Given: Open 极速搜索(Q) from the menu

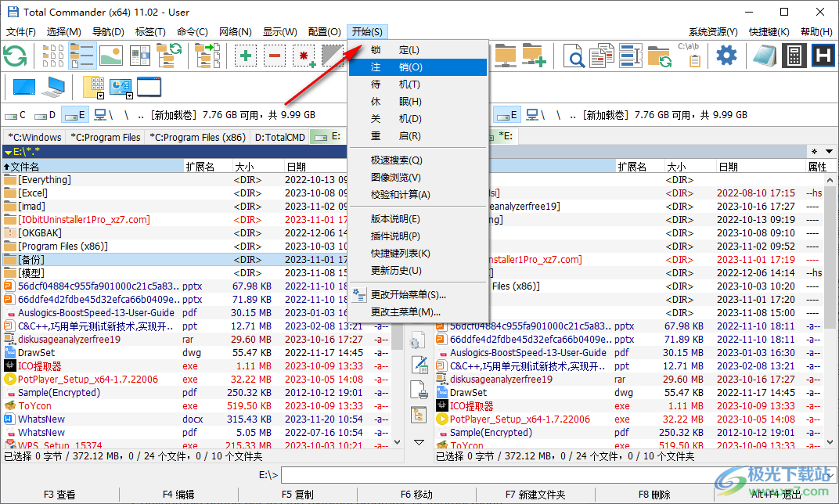Looking at the screenshot, I should click(418, 160).
